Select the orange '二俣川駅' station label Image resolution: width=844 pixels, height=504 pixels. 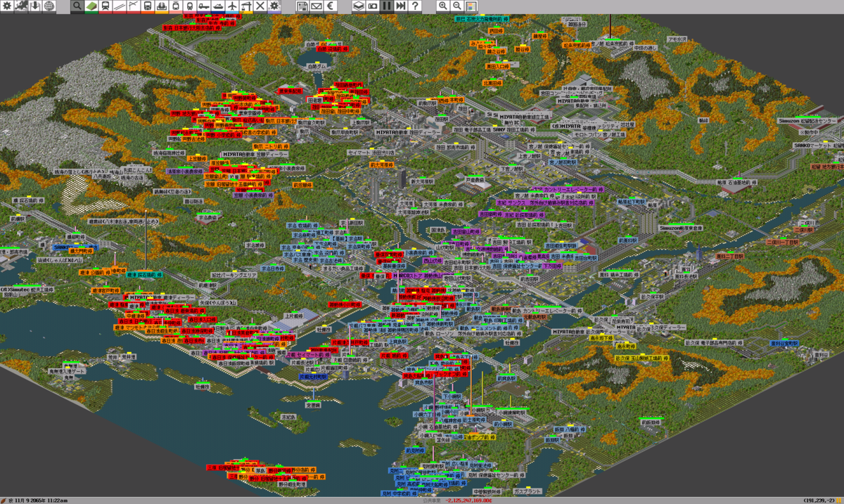click(803, 229)
